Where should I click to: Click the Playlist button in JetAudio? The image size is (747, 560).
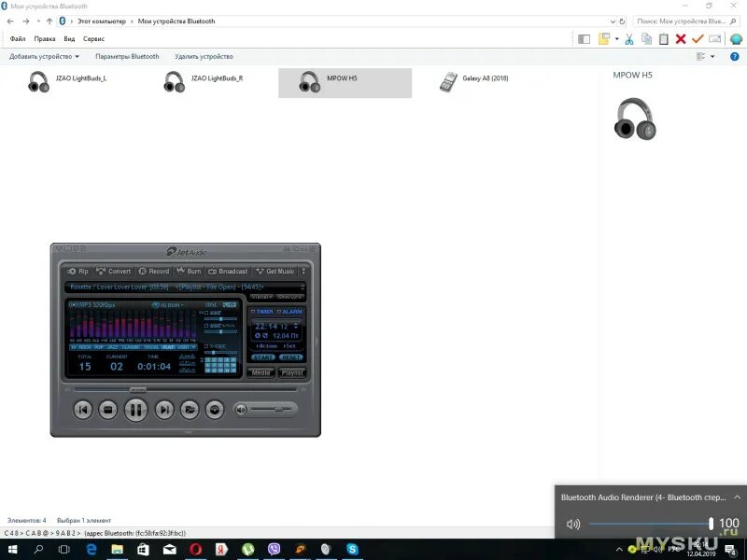click(x=291, y=372)
